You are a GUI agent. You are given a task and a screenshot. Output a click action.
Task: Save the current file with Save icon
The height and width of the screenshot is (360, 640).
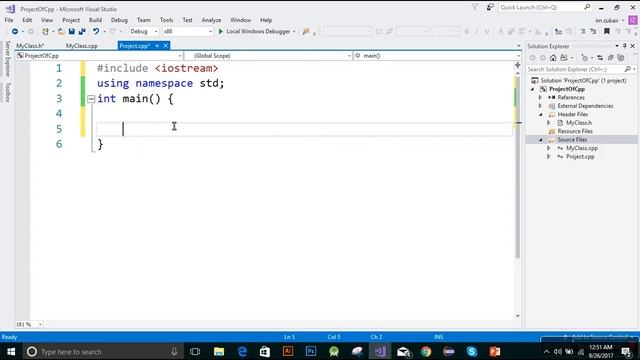click(x=71, y=31)
